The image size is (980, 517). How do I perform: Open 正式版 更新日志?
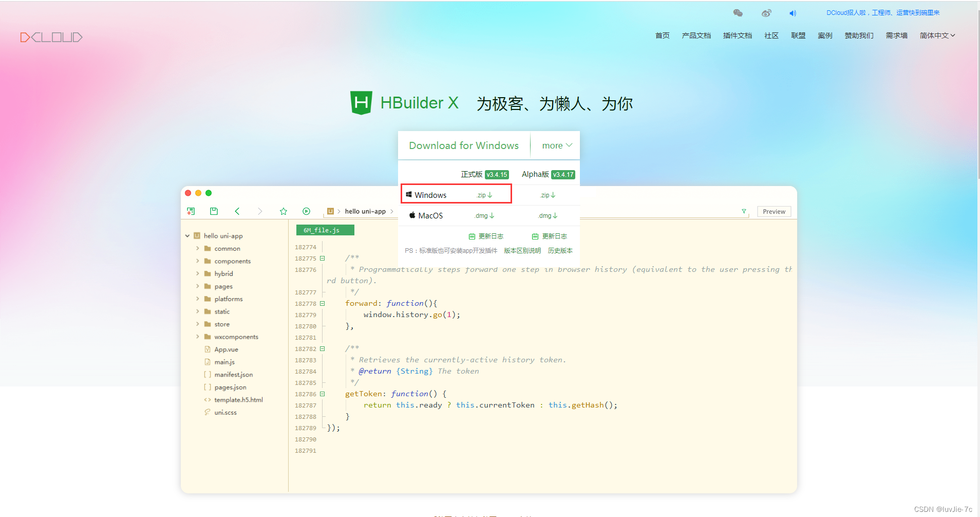point(486,236)
